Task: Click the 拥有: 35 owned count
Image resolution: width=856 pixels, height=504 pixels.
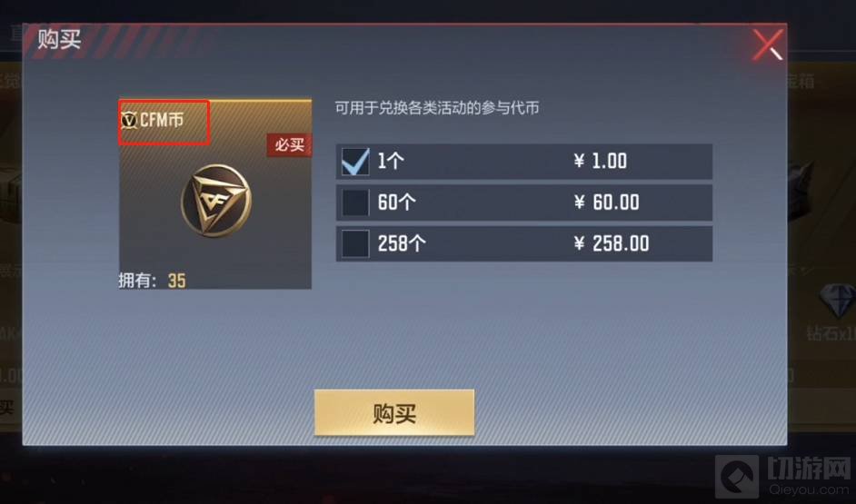Action: point(153,281)
